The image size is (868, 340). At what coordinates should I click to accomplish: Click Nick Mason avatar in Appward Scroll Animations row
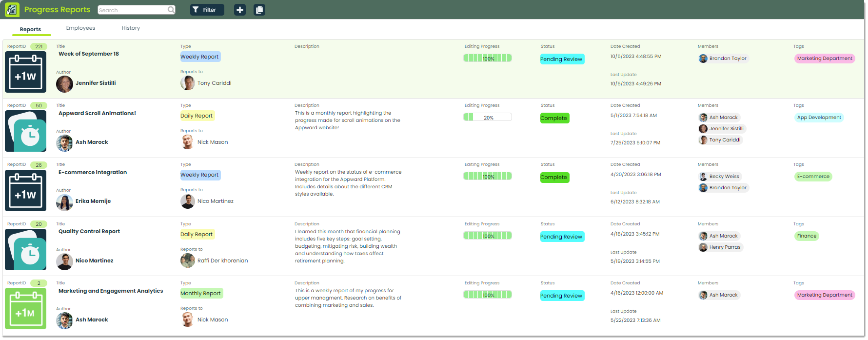pos(188,142)
